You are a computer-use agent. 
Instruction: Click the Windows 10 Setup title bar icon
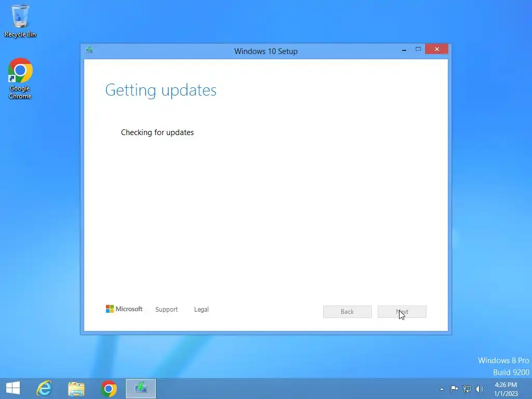tap(89, 50)
